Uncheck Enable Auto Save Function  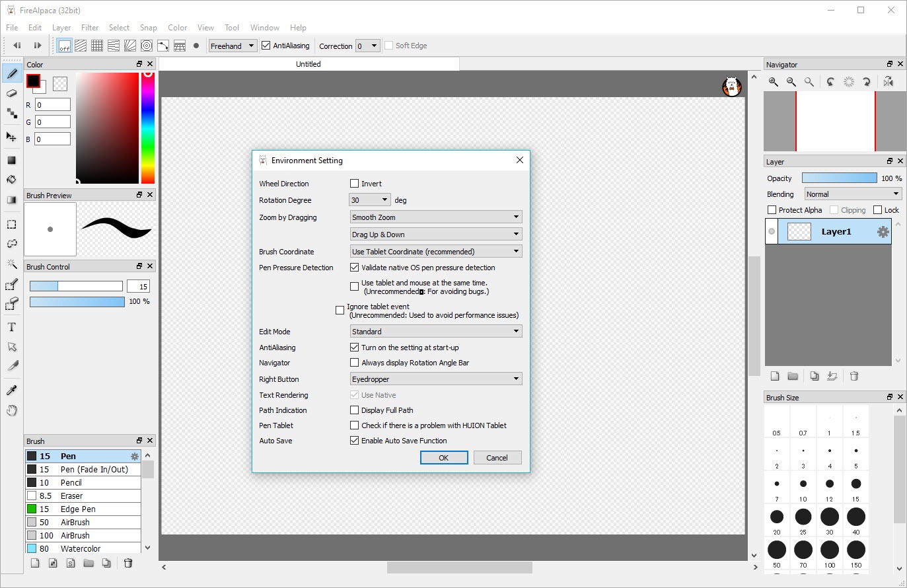(x=355, y=441)
